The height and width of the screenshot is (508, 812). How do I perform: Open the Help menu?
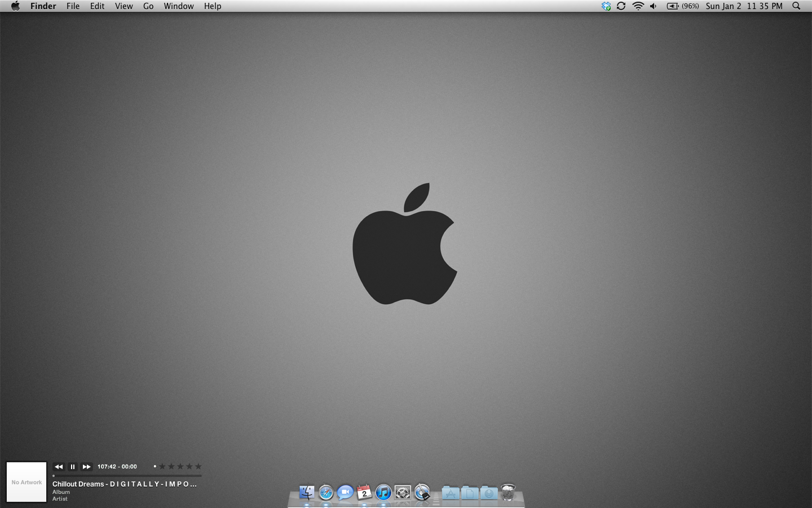(213, 6)
